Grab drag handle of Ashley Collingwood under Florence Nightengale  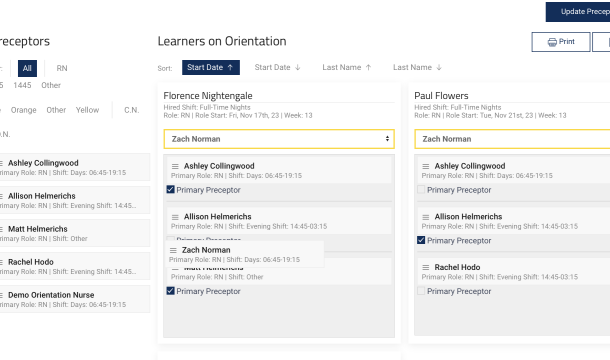175,166
